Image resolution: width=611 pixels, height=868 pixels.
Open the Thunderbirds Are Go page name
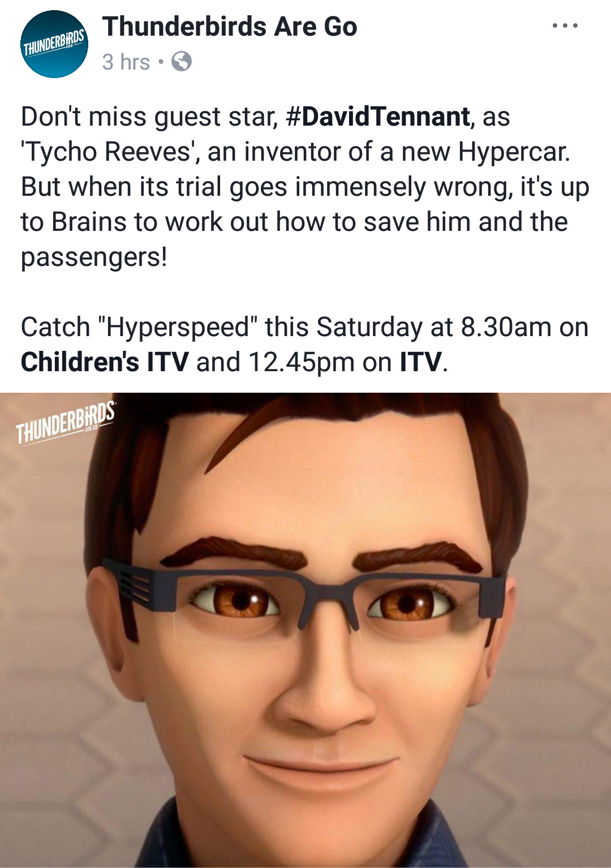pyautogui.click(x=230, y=27)
